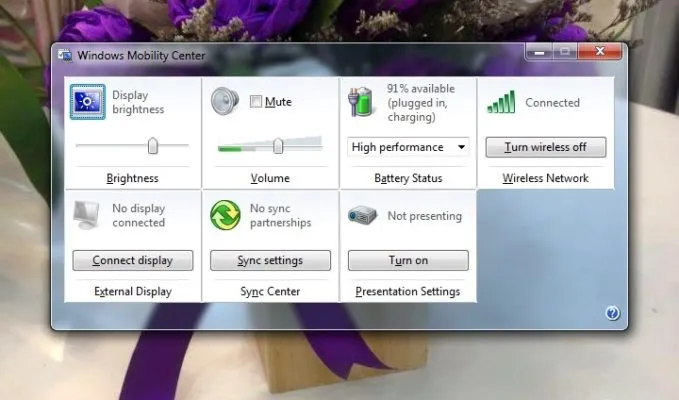Click the Display brightness icon

pyautogui.click(x=87, y=102)
